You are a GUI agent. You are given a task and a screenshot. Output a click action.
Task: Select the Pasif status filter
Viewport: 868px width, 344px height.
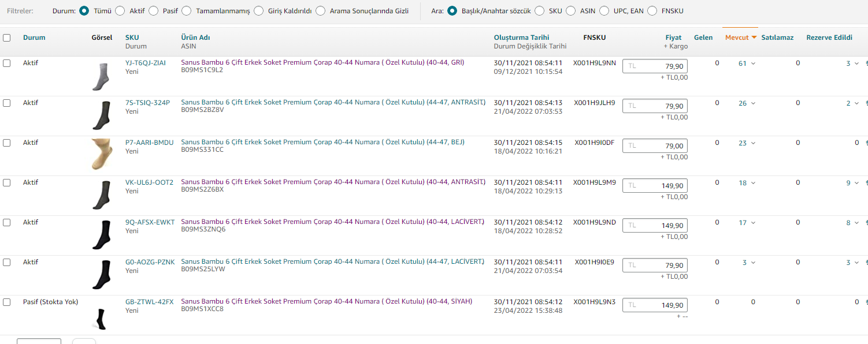click(x=154, y=10)
